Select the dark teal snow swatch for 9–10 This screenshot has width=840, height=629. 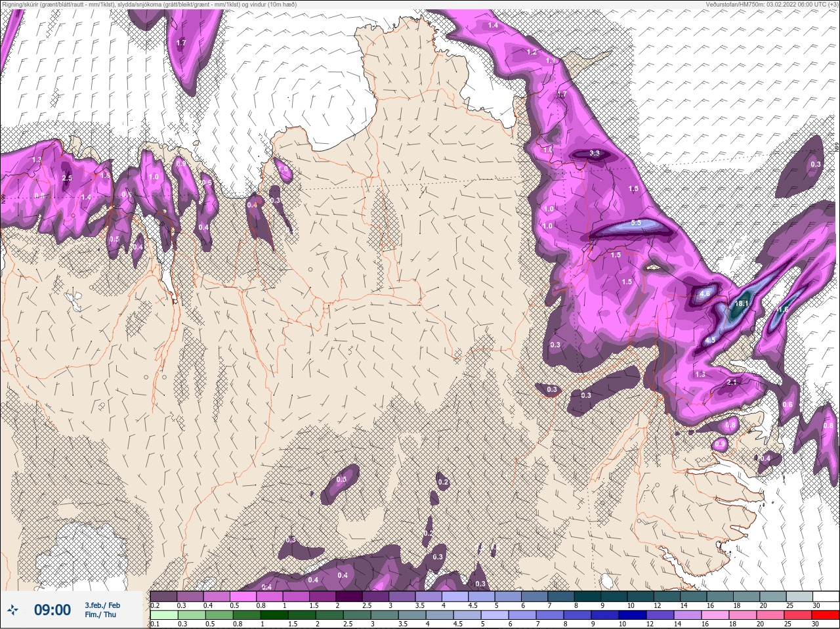coord(614,596)
